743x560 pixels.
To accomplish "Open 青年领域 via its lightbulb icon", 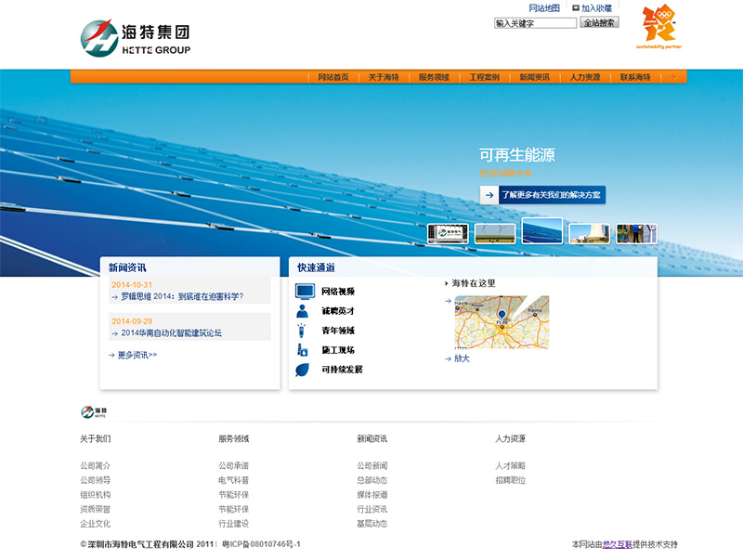I will pos(302,331).
